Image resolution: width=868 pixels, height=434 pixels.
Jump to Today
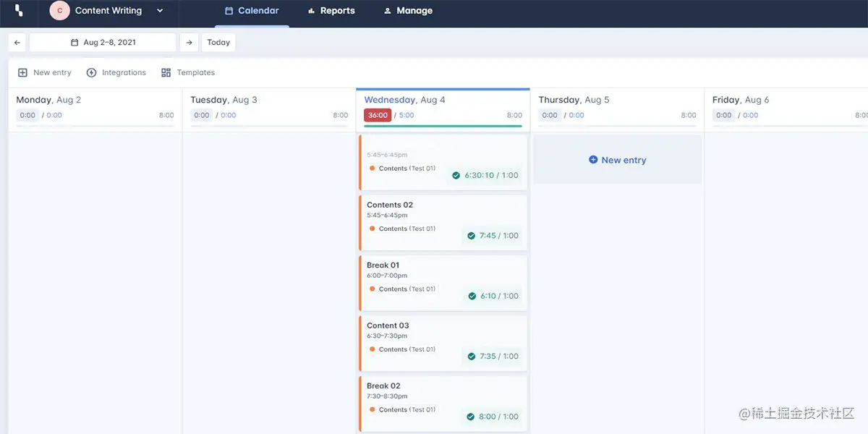point(218,43)
